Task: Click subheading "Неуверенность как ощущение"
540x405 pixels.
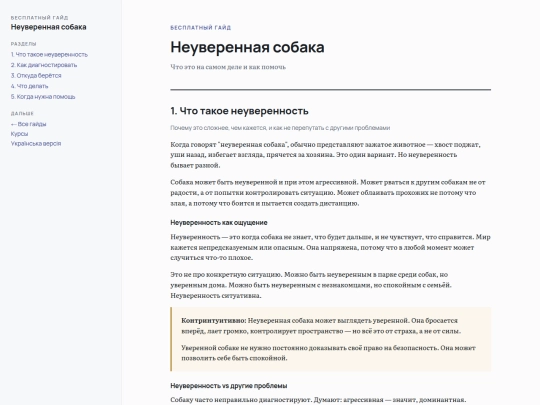Action: coord(219,222)
